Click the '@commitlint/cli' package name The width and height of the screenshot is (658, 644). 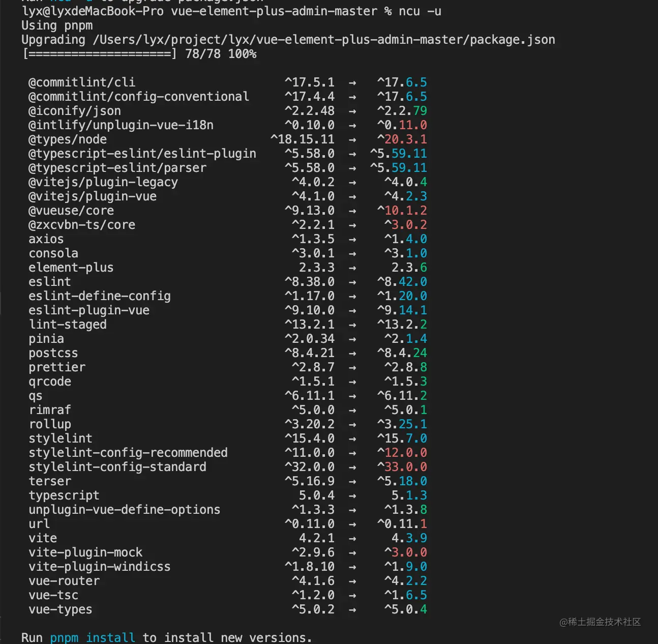tap(82, 82)
